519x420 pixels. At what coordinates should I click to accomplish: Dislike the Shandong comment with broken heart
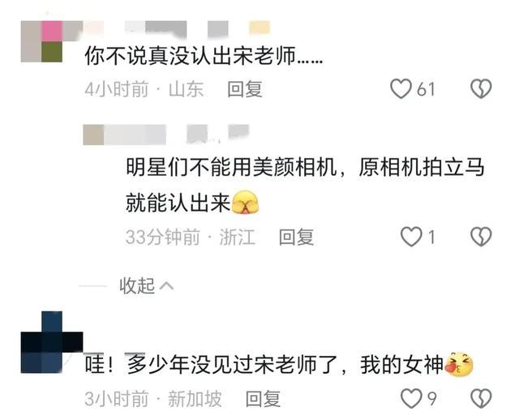click(x=481, y=88)
